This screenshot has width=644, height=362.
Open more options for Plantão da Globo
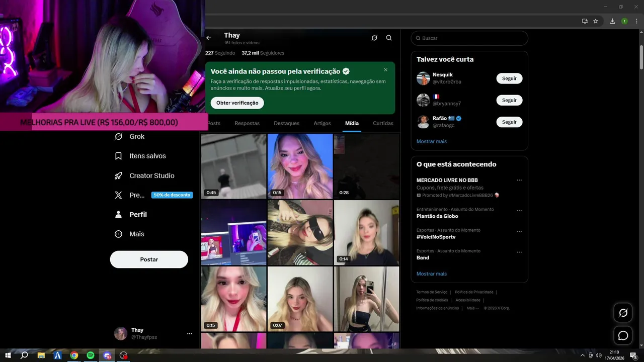(x=519, y=211)
